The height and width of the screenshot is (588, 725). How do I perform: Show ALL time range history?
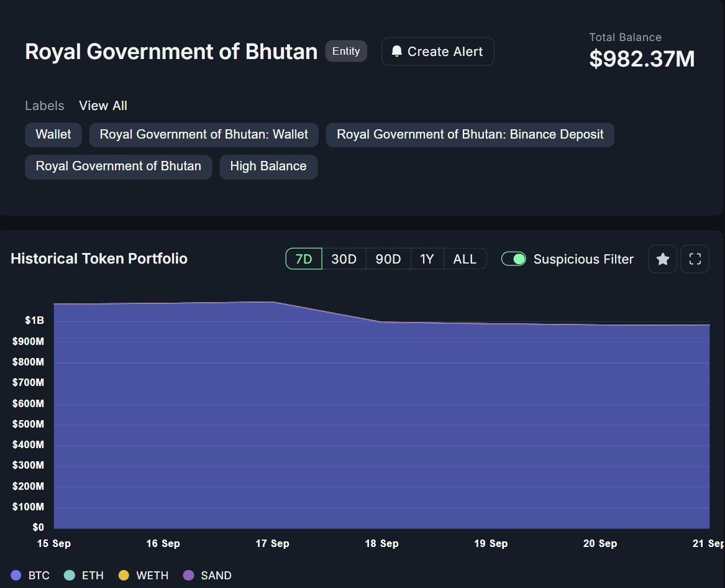[465, 259]
